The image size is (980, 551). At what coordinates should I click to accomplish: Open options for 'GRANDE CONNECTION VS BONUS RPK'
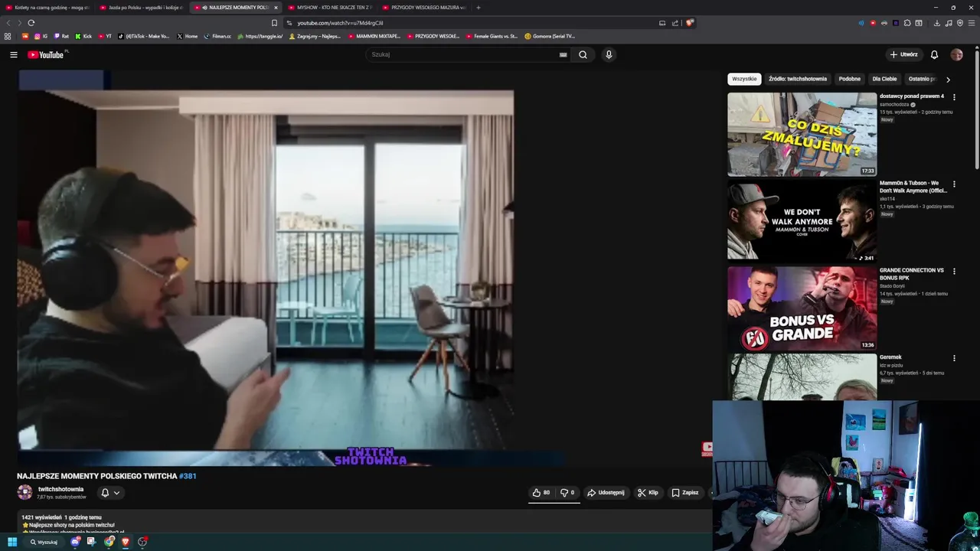click(954, 271)
